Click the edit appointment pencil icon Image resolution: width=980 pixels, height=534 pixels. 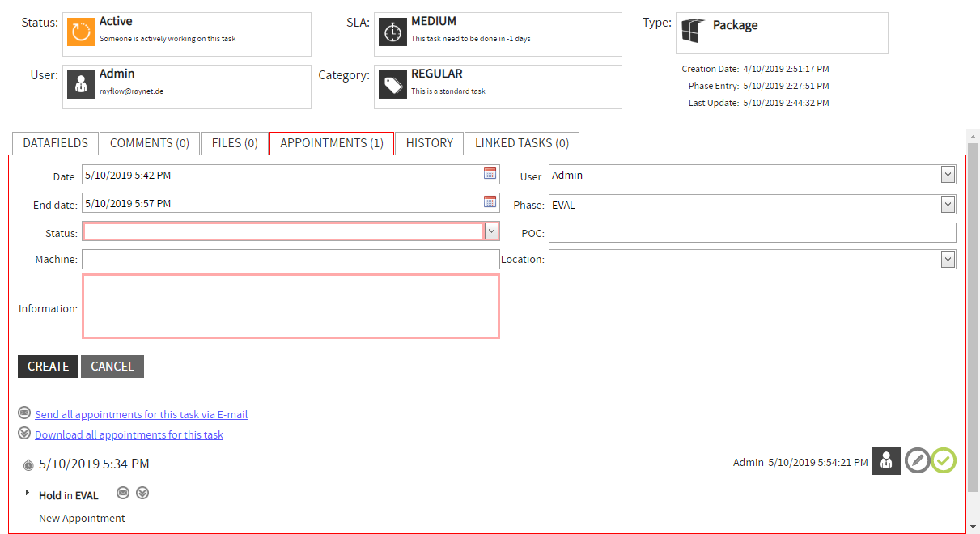click(x=917, y=460)
